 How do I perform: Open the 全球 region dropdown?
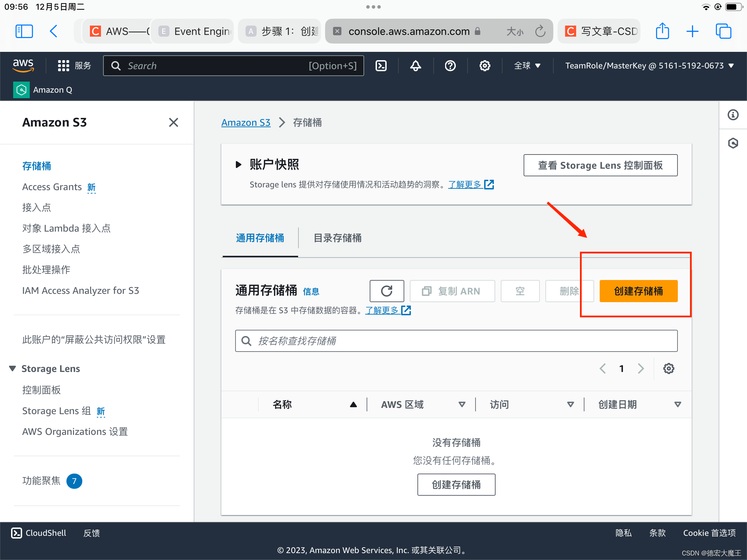click(527, 66)
